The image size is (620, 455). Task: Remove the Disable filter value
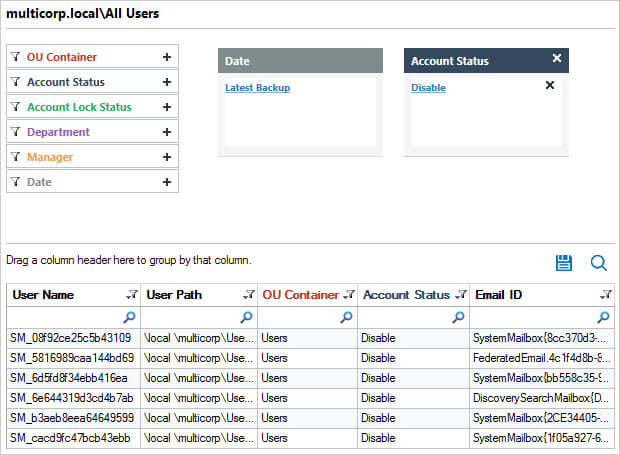tap(549, 86)
